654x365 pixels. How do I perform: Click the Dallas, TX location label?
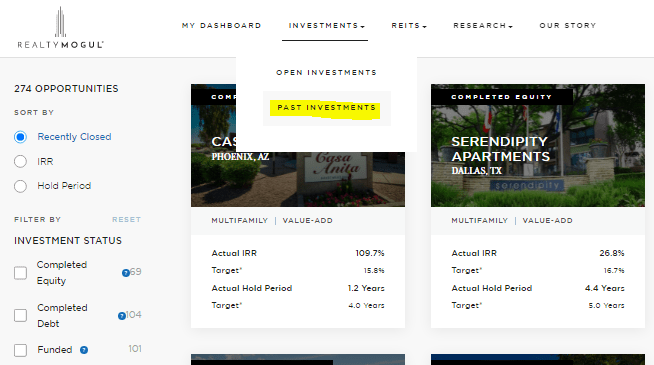tap(476, 171)
